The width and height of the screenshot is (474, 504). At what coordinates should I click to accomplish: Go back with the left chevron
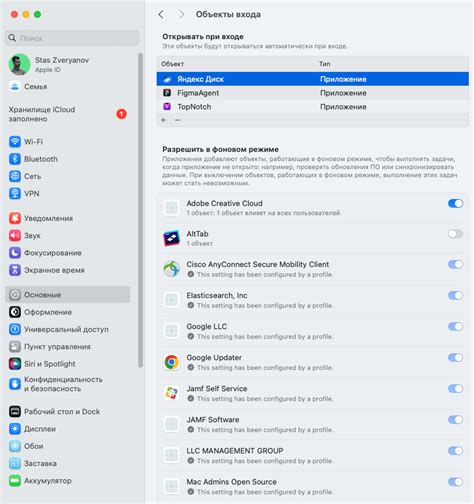coord(161,14)
